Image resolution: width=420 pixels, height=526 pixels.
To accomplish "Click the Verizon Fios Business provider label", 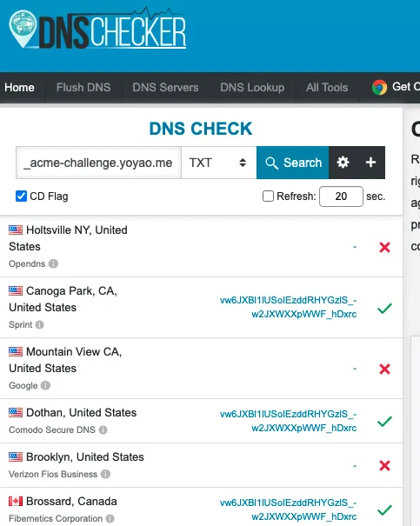I will point(53,474).
